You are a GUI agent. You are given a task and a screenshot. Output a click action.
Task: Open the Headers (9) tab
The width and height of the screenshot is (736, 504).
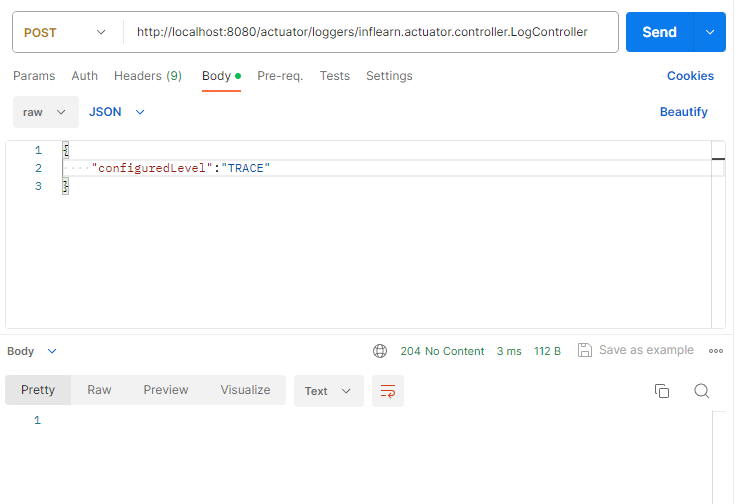point(148,76)
